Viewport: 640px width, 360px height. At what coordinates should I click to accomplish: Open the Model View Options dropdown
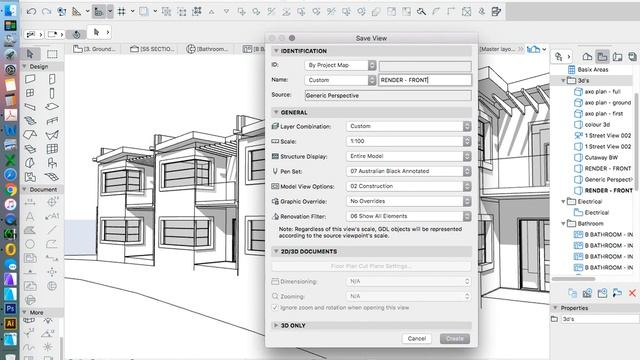pyautogui.click(x=409, y=186)
